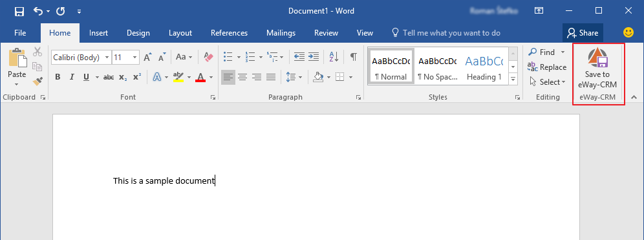Open the highlight color dropdown arrow
644x240 pixels.
point(189,77)
